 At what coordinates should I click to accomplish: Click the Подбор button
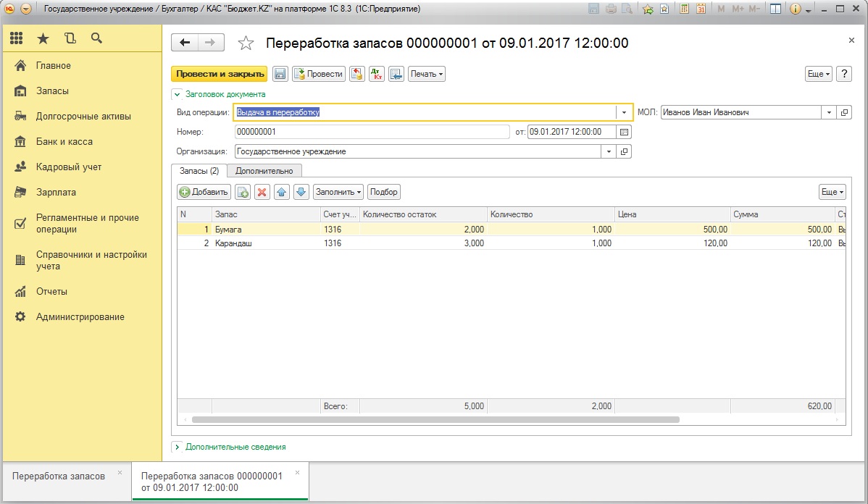tap(383, 192)
